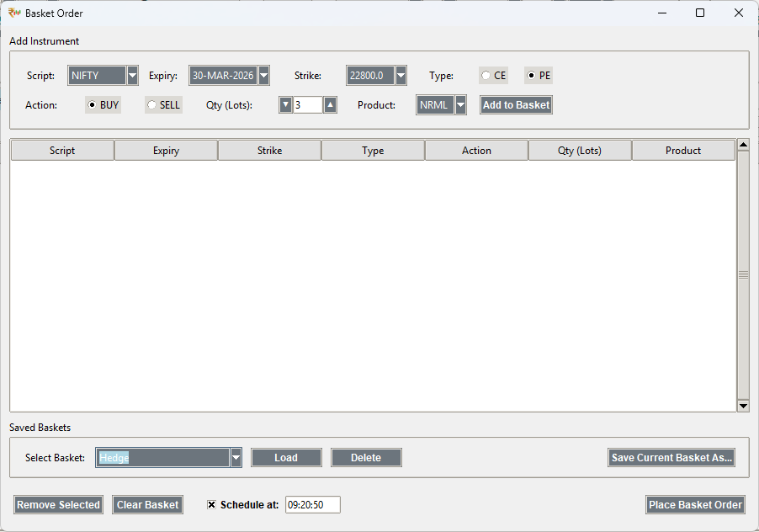Open the Expiry dropdown showing 30-MAR-2026
Viewport: 759px width, 532px height.
263,75
